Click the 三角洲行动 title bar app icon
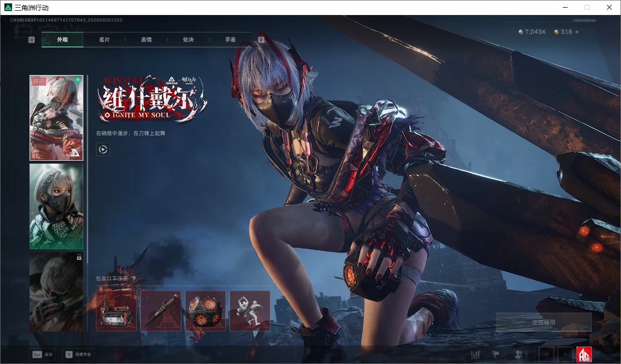 [x=8, y=7]
